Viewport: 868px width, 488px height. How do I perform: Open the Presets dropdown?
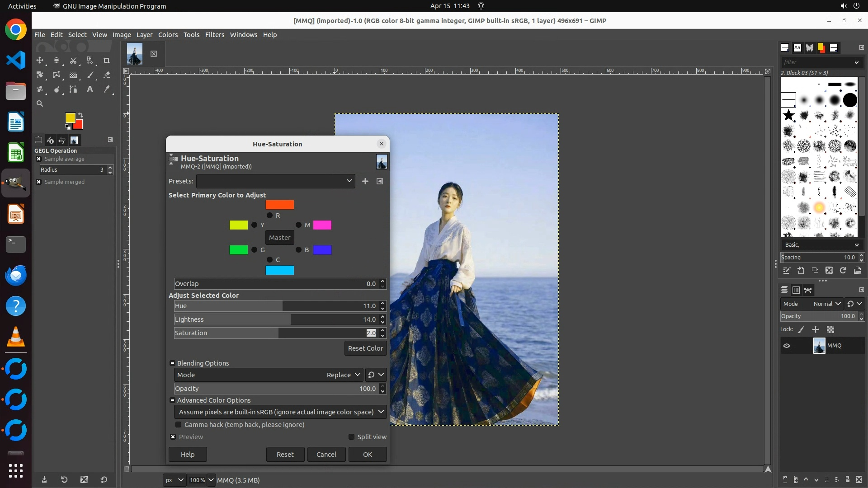pos(275,181)
